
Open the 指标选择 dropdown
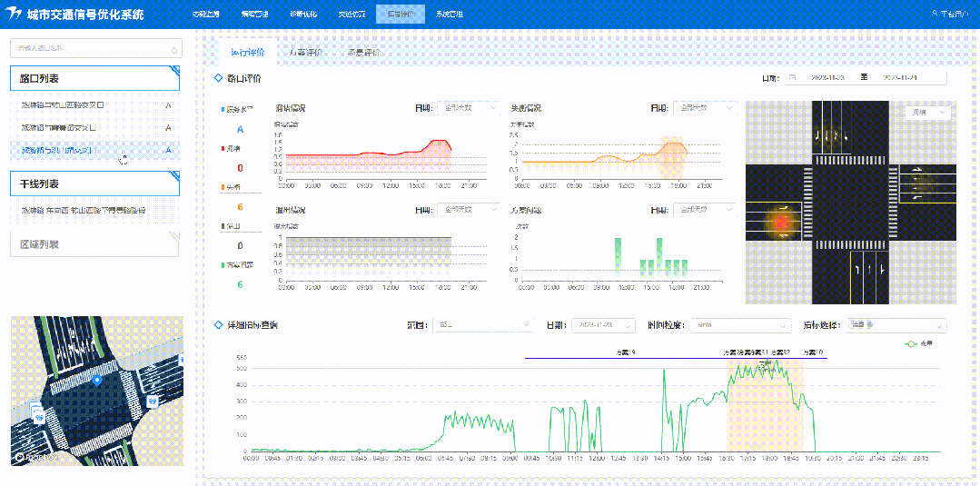tap(896, 325)
